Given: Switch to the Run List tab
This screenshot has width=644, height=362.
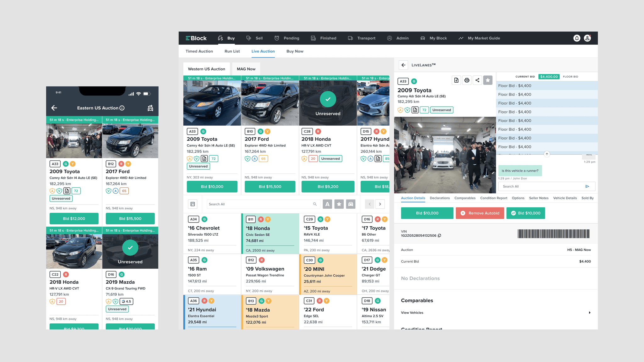Looking at the screenshot, I should (x=232, y=51).
